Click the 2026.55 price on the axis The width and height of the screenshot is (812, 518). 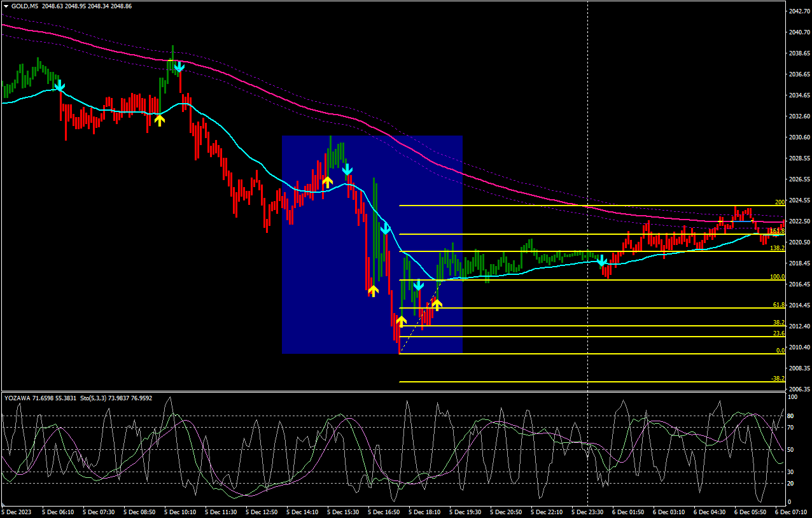coord(799,179)
